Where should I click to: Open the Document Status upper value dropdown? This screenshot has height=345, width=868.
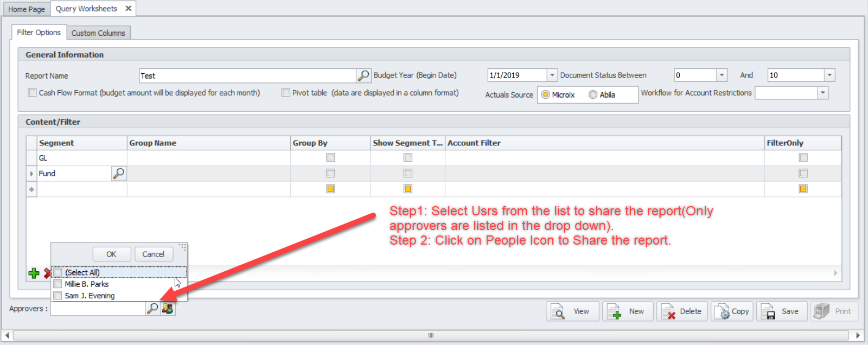pos(829,75)
